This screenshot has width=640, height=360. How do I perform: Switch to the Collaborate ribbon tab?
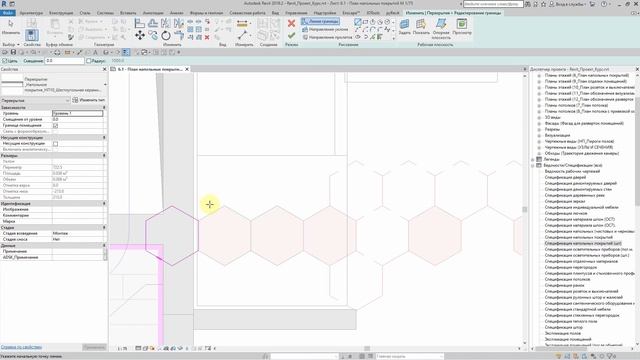(x=247, y=13)
